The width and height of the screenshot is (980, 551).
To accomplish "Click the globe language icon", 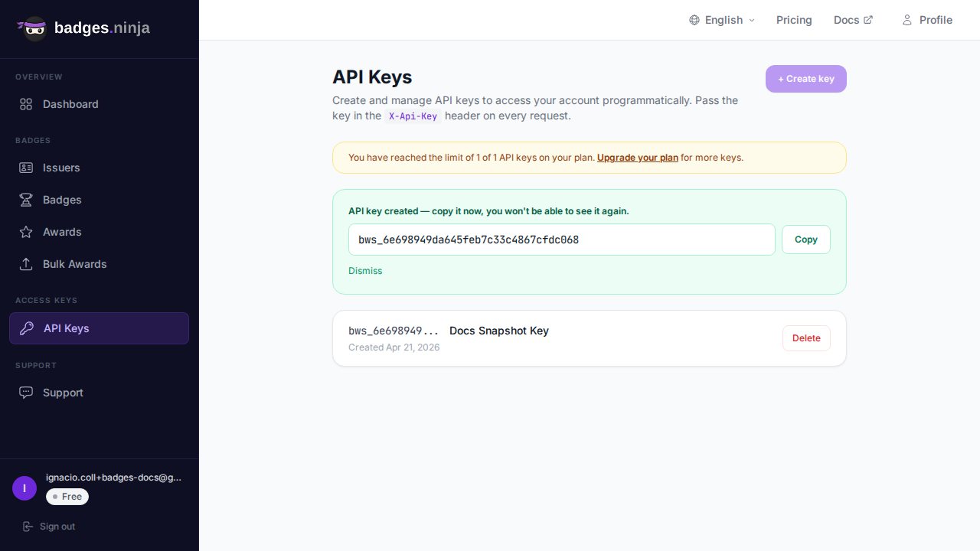I will coord(694,20).
